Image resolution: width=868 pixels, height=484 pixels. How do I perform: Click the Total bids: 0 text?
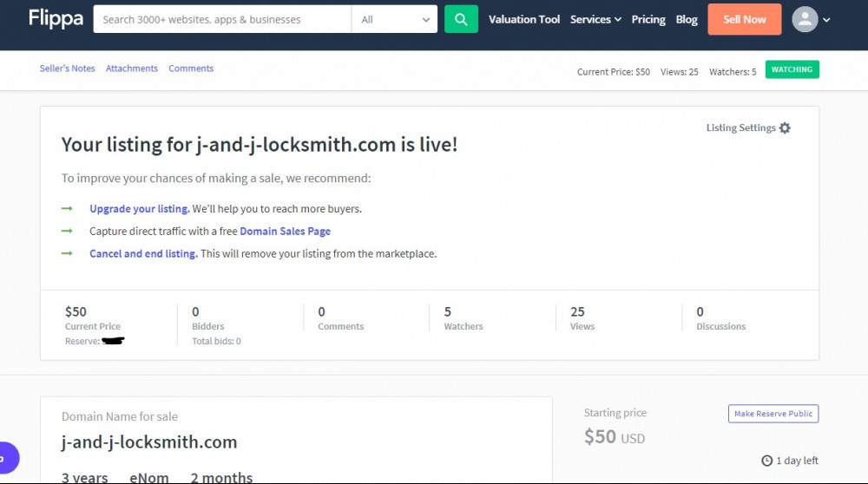click(x=216, y=341)
